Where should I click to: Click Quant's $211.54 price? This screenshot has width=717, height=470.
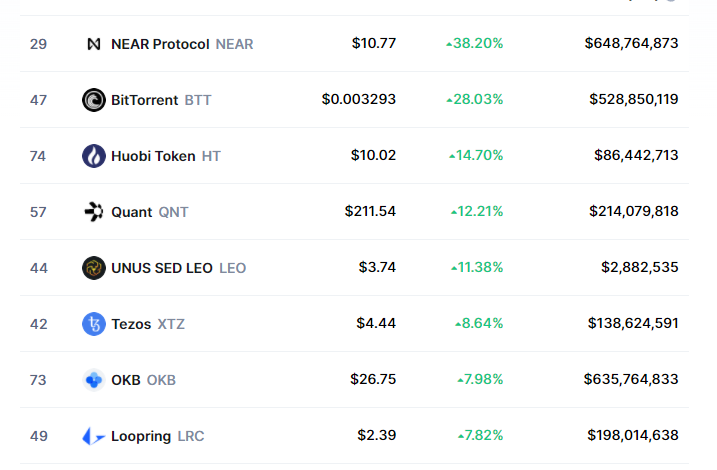pos(370,212)
